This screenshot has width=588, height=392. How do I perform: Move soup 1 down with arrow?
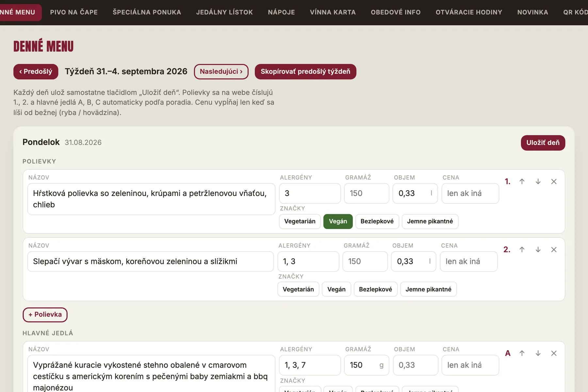[538, 182]
